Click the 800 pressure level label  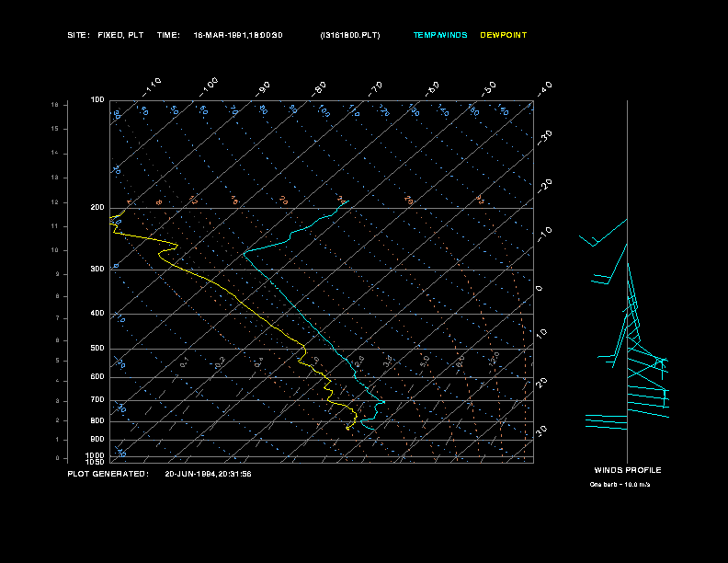click(x=97, y=420)
